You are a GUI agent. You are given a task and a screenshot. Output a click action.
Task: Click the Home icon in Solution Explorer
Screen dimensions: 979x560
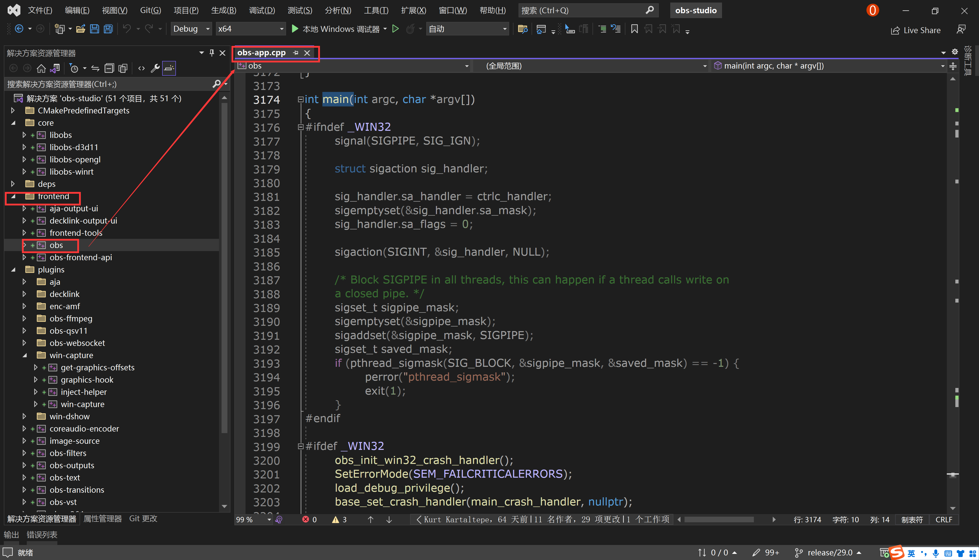41,68
